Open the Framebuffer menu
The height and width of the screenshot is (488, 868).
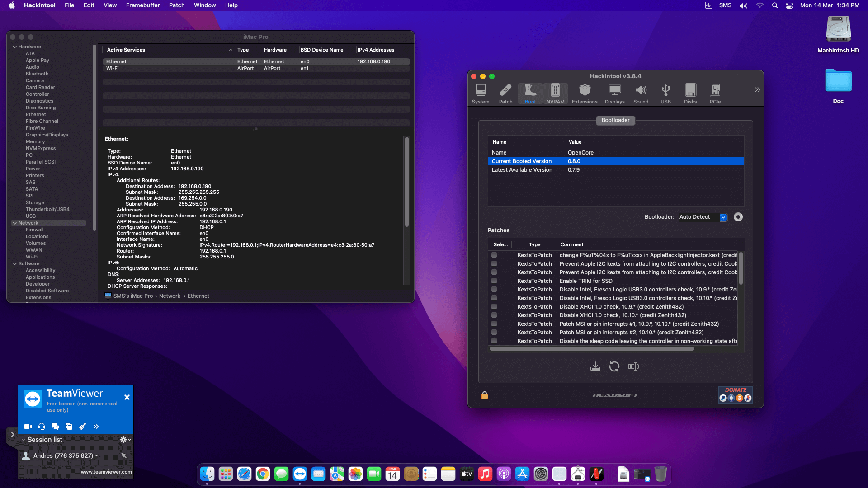[143, 5]
